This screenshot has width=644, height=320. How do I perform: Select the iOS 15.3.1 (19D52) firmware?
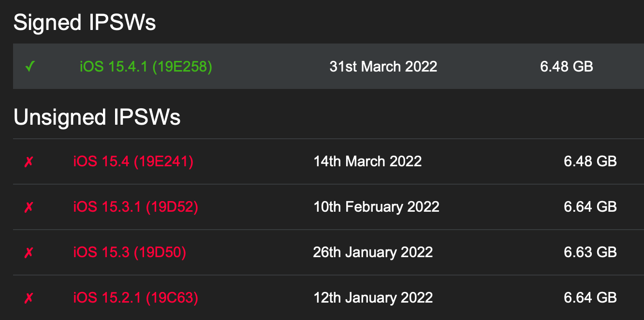point(136,207)
